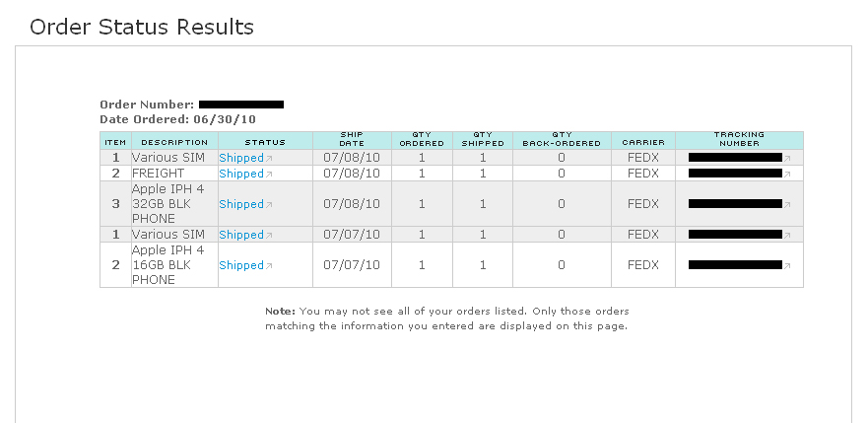The height and width of the screenshot is (423, 868).
Task: Click the Ship Date column header
Action: 352,139
